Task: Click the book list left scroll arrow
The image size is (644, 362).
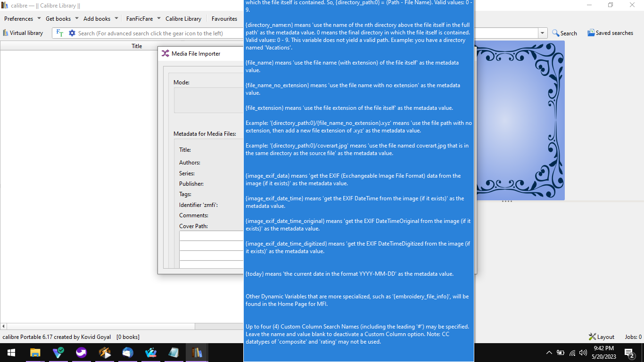Action: (3, 326)
